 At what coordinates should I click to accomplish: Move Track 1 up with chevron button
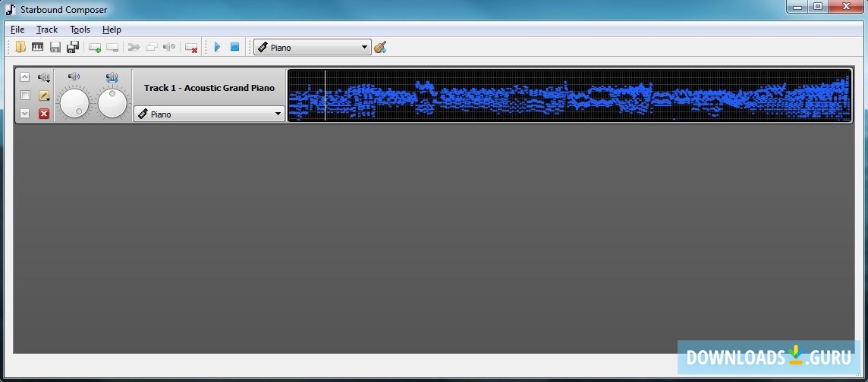pos(25,77)
